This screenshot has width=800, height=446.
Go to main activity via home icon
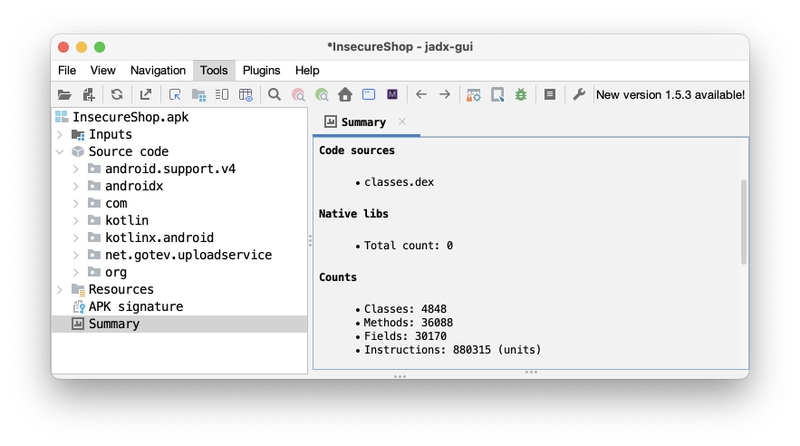tap(345, 94)
